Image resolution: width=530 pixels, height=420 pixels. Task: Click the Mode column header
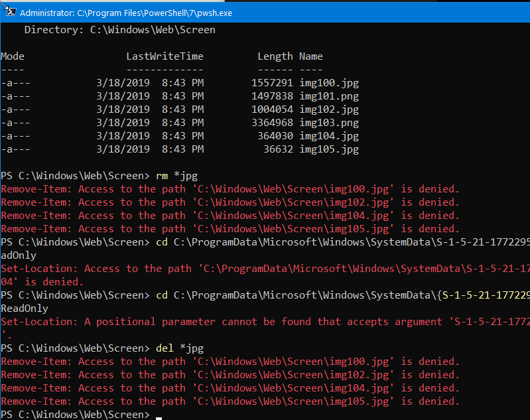13,56
